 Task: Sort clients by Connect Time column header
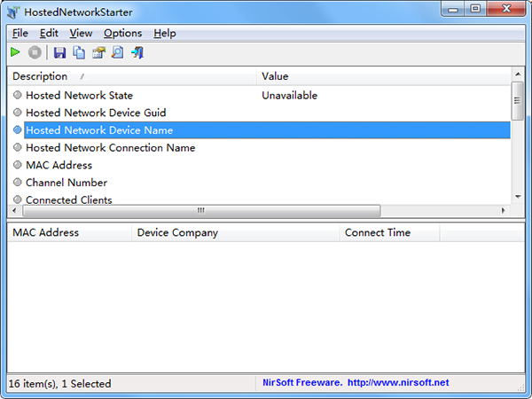[x=389, y=232]
